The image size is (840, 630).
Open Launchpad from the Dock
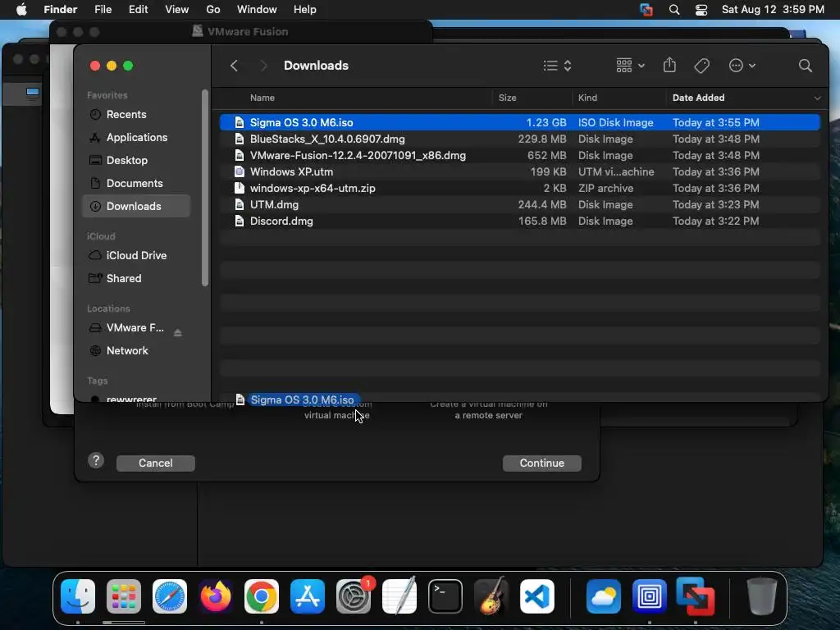click(124, 596)
